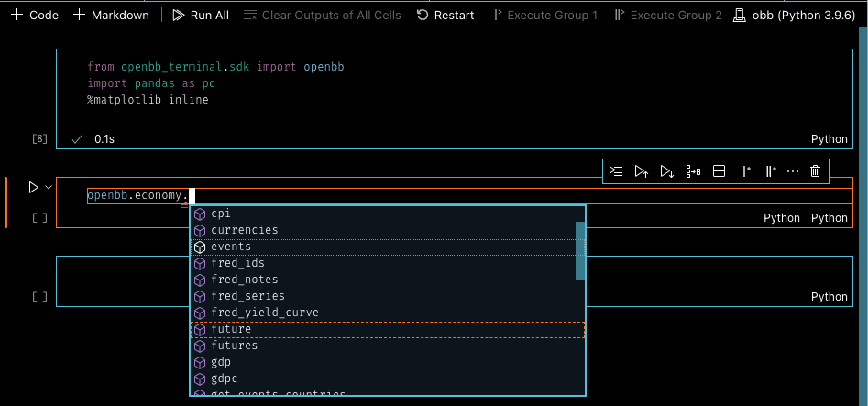This screenshot has height=406, width=868.
Task: Click the %matplotlib inline line
Action: point(148,100)
